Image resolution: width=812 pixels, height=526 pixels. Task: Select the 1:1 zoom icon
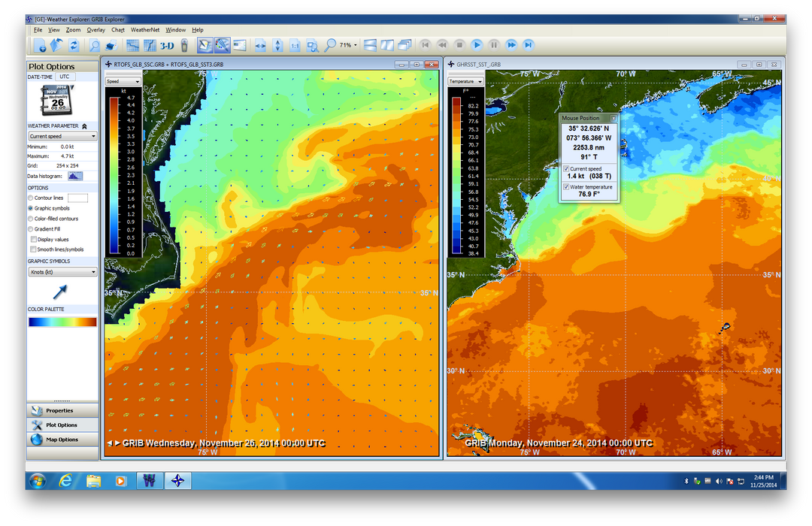pyautogui.click(x=295, y=45)
